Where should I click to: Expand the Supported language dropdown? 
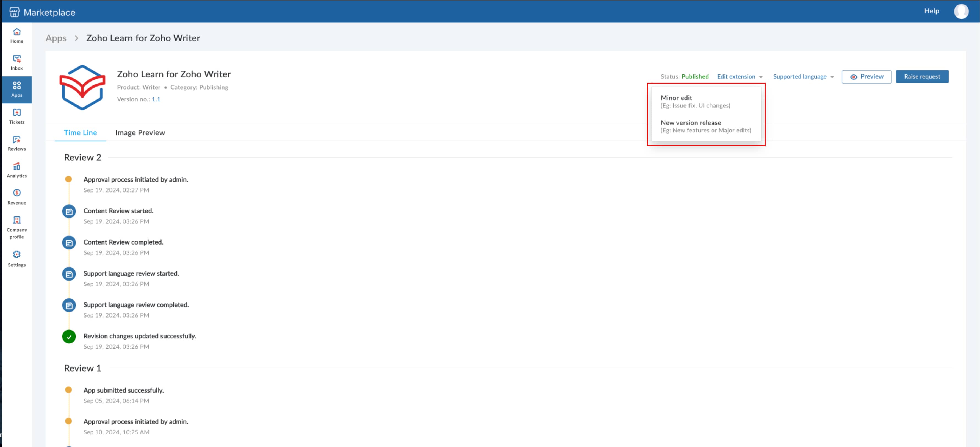(x=803, y=76)
